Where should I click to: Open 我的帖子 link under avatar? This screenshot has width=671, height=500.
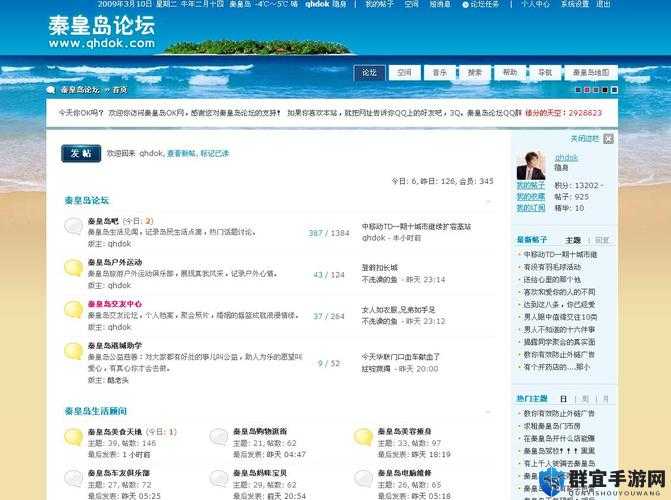click(531, 185)
